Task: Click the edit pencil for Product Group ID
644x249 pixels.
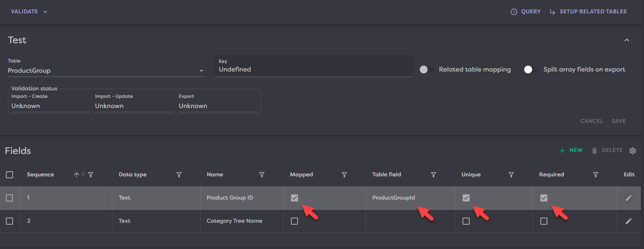Action: (628, 198)
